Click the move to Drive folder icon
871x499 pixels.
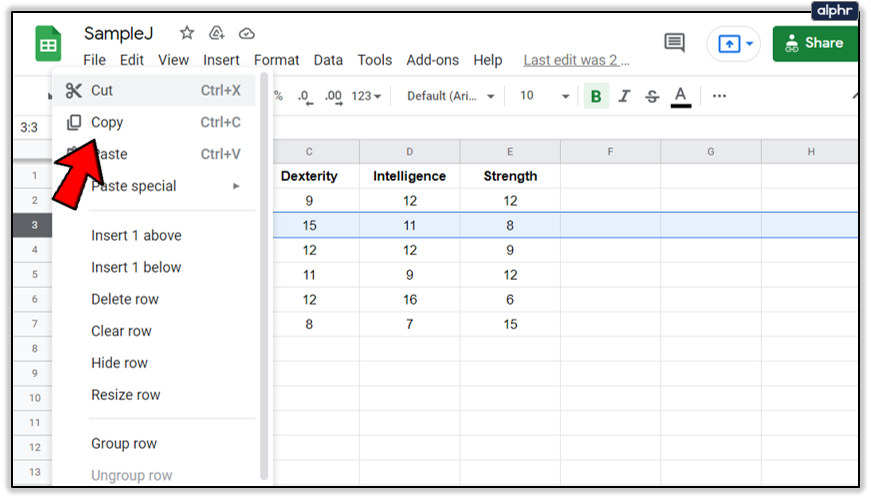(x=217, y=33)
